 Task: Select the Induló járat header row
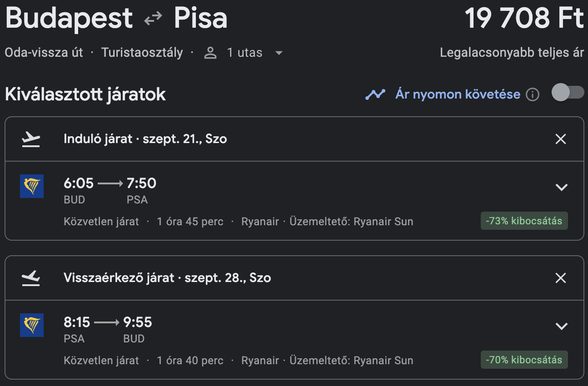[x=294, y=139]
